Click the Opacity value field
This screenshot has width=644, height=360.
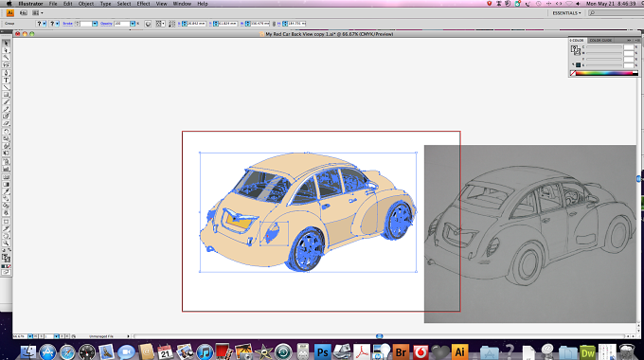coord(122,24)
